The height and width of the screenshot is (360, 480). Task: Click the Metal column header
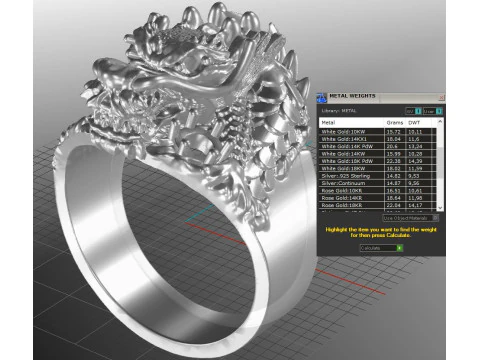(x=351, y=123)
